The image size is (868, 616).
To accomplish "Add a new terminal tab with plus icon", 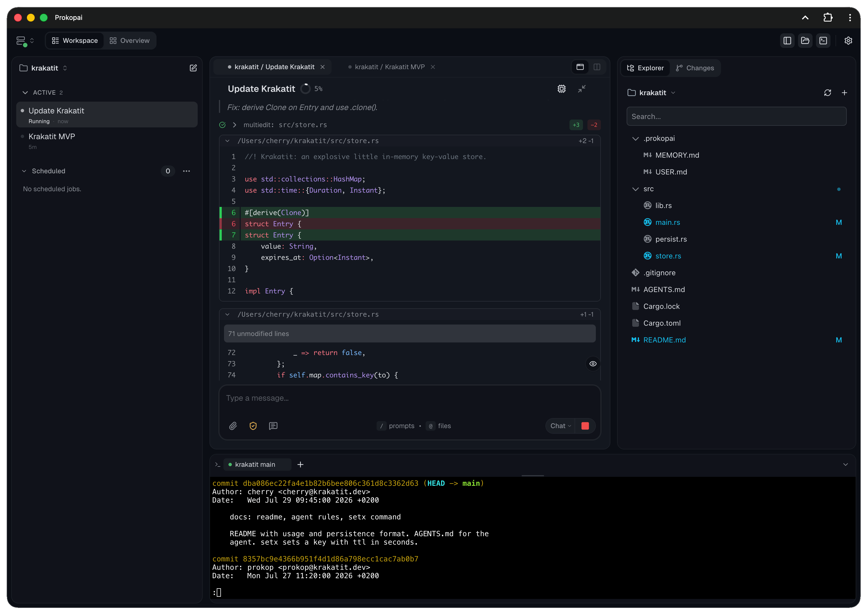I will [x=300, y=464].
